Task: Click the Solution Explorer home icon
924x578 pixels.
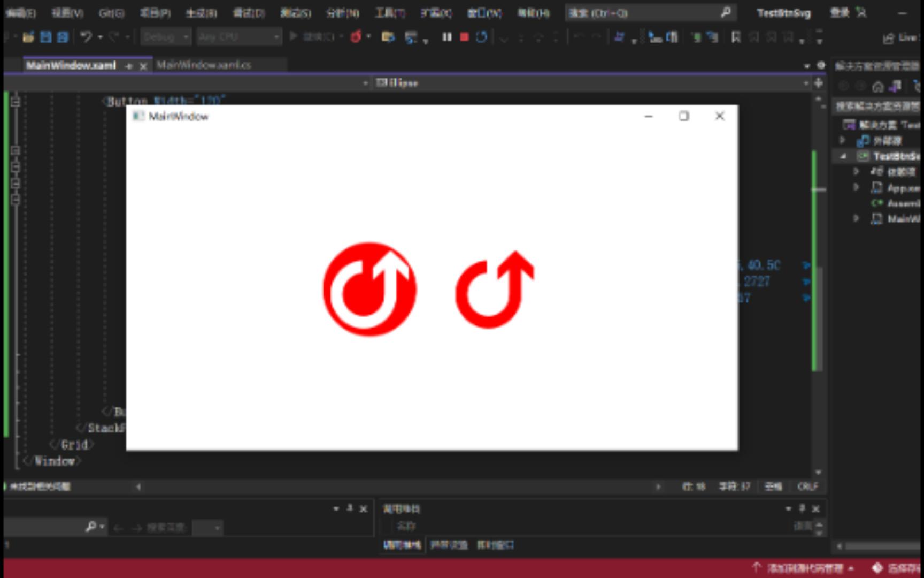Action: click(877, 87)
